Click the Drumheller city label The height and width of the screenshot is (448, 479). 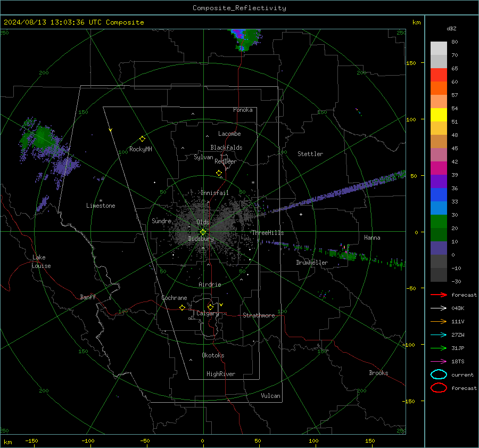[312, 263]
